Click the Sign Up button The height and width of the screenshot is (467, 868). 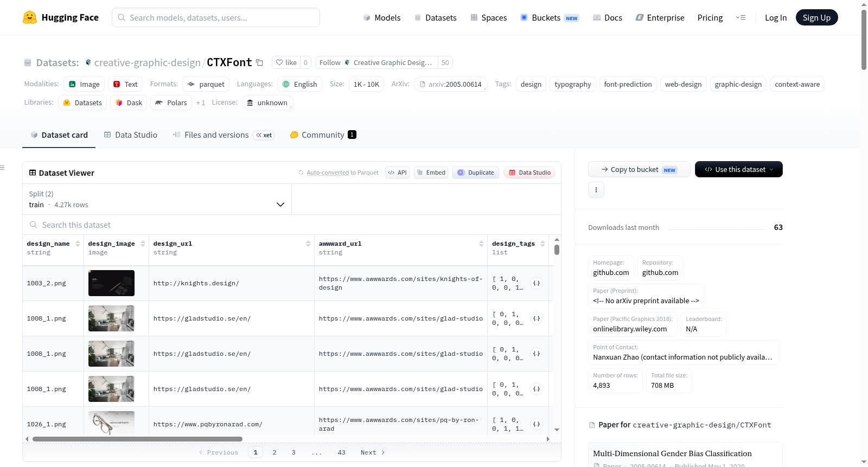click(x=816, y=17)
